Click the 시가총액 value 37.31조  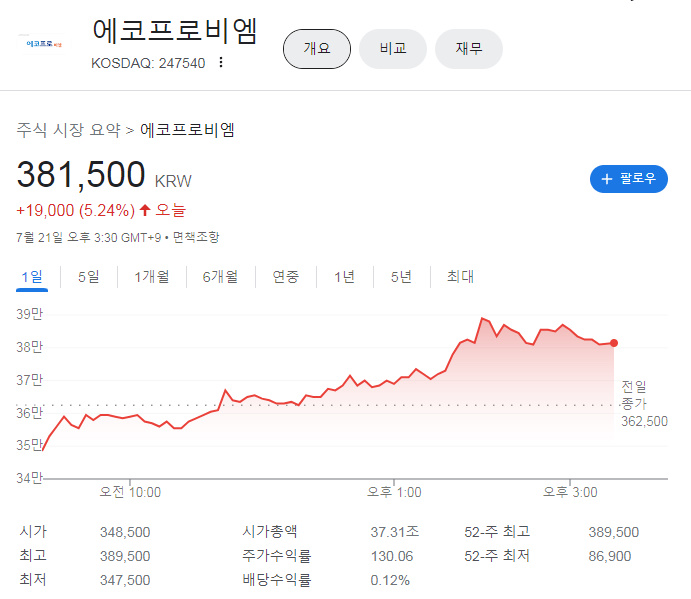click(394, 532)
